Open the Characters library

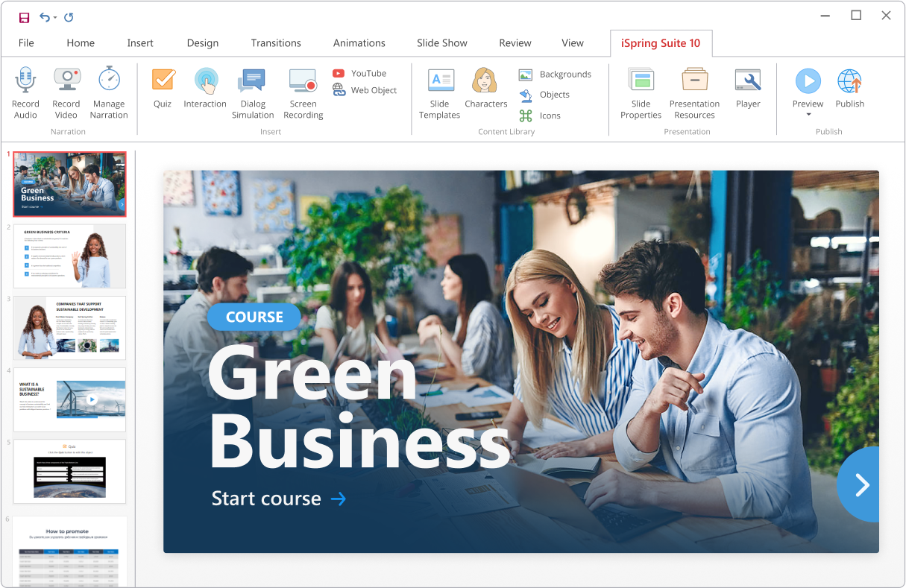pyautogui.click(x=485, y=92)
